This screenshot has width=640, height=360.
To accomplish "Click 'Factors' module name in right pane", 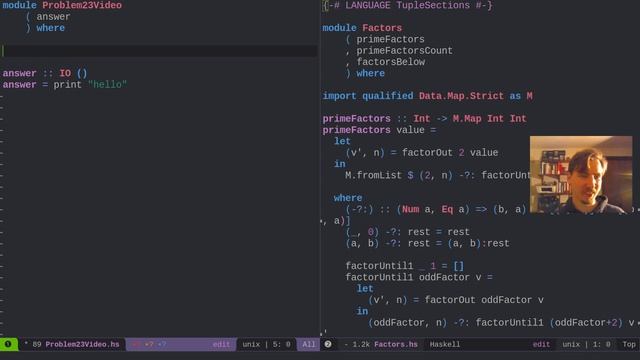I will [x=382, y=28].
